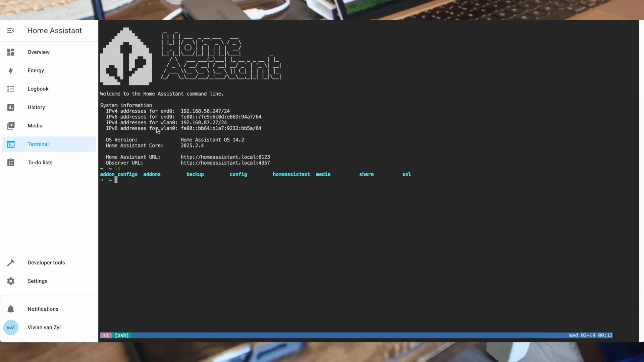Image resolution: width=644 pixels, height=362 pixels.
Task: Select History in the sidebar
Action: tap(49, 107)
